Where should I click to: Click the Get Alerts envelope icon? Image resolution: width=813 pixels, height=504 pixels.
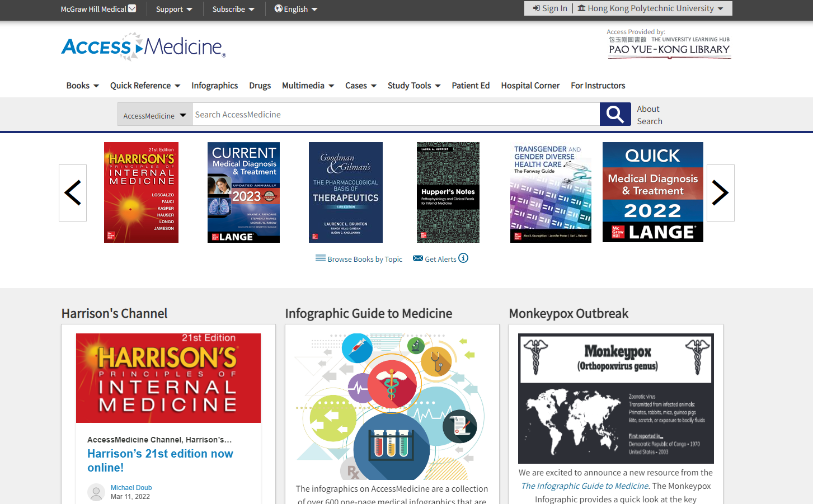click(417, 258)
